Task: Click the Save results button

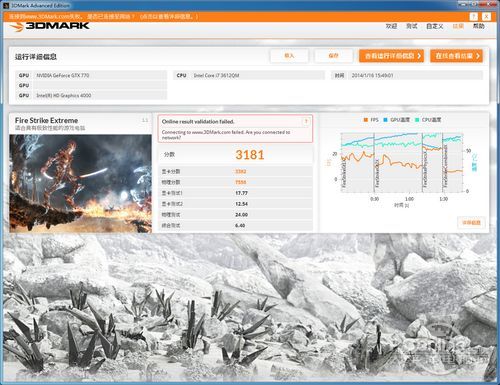Action: (x=334, y=56)
